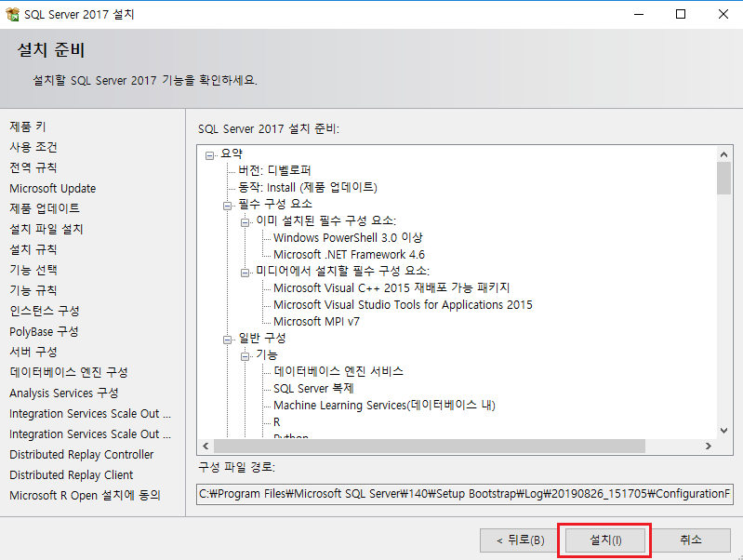Select Machine Learning Services(데이터베이스 내) row
This screenshot has height=560, width=743.
click(x=384, y=405)
